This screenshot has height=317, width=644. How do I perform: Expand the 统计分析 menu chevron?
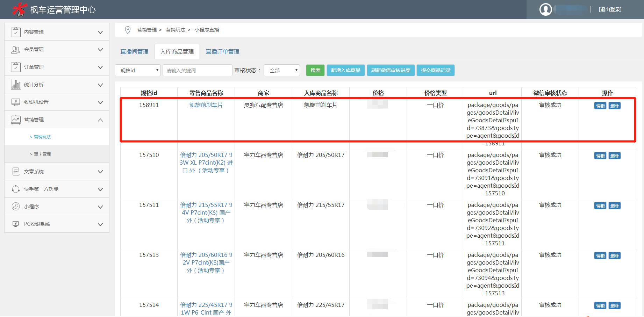coord(100,85)
